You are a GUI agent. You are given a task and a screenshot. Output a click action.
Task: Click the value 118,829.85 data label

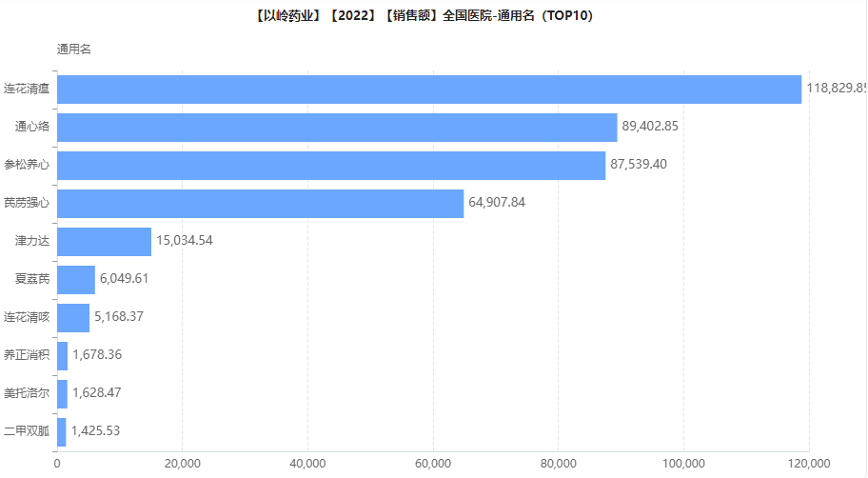[837, 88]
